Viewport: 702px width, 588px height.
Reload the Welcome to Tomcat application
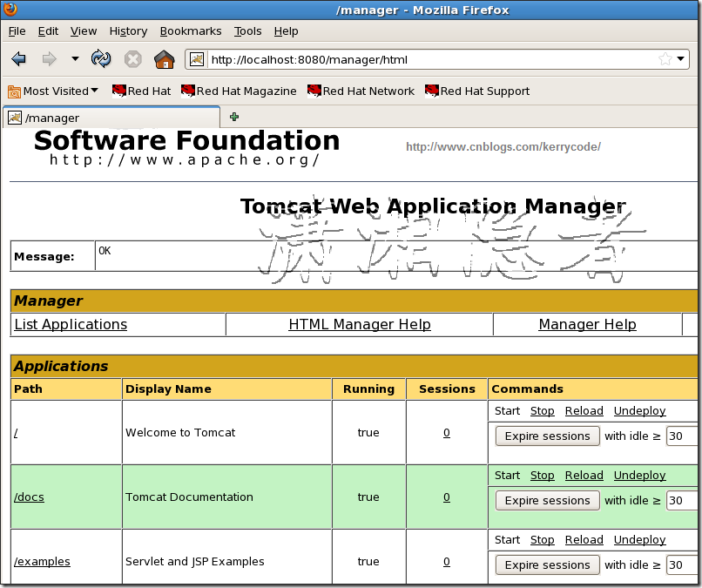[x=584, y=410]
